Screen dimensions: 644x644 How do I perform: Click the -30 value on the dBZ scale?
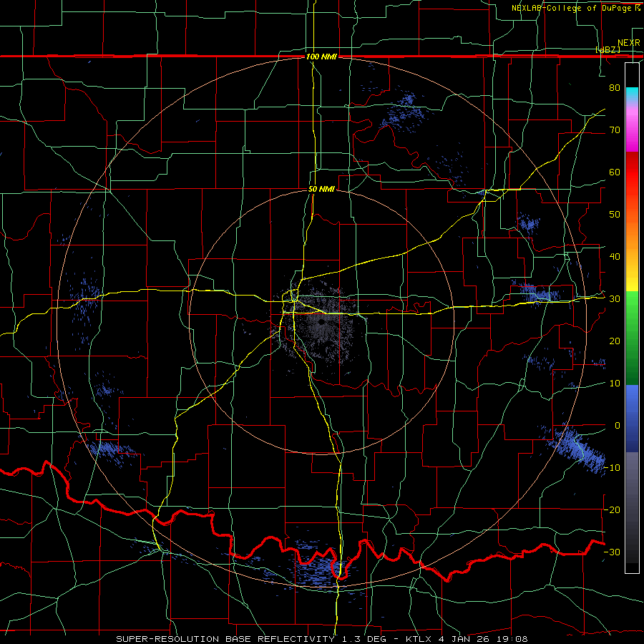(x=612, y=552)
